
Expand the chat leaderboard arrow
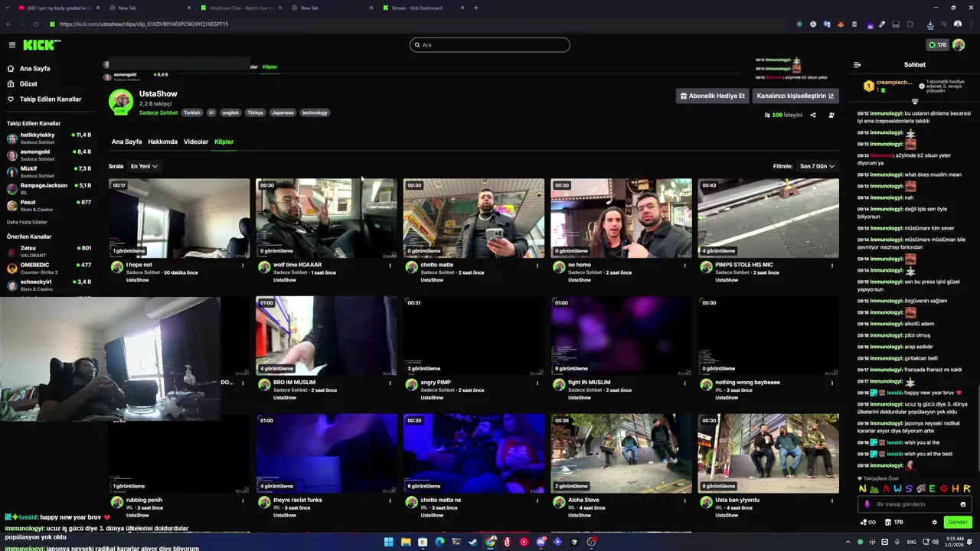(x=915, y=101)
